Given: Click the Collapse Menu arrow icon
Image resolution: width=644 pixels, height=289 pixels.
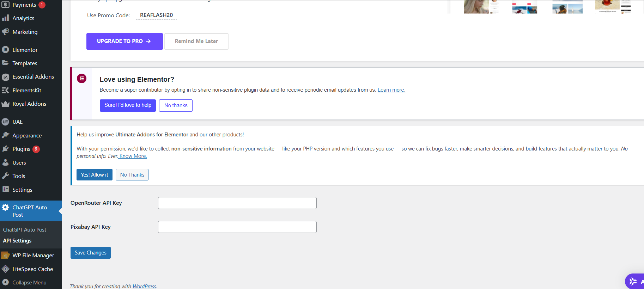Looking at the screenshot, I should pos(5,282).
